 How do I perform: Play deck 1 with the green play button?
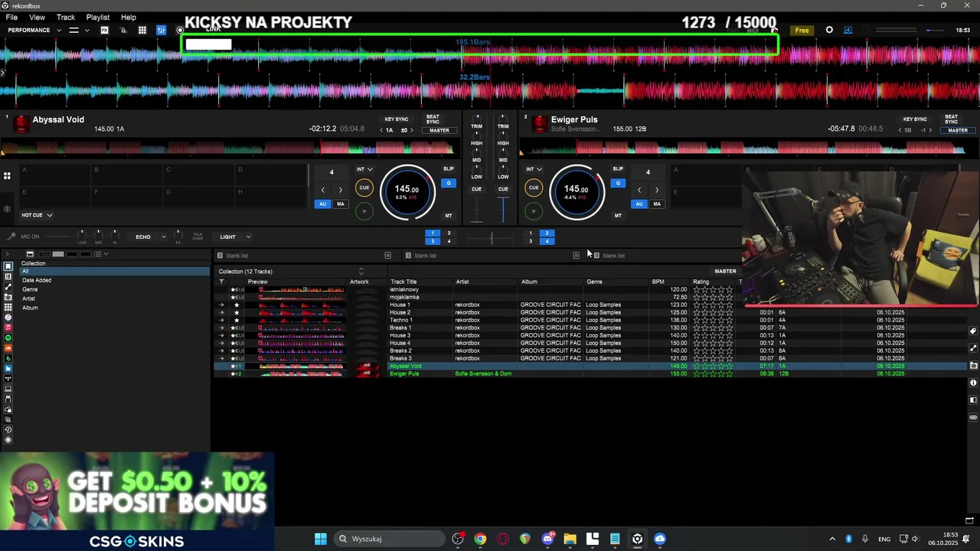364,211
